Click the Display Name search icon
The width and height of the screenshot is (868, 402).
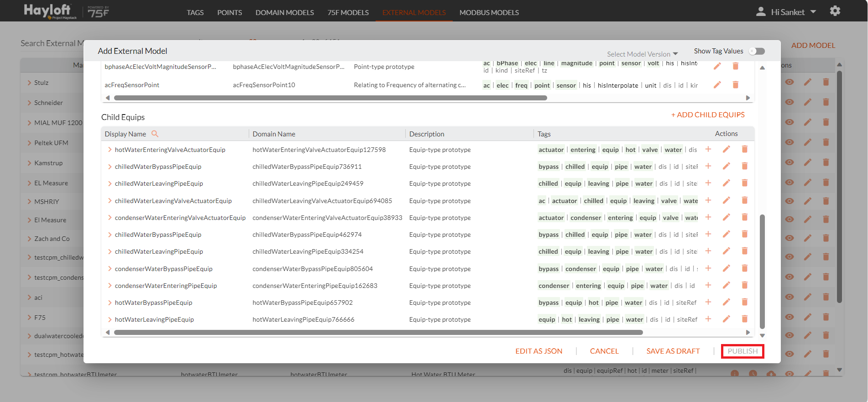(x=155, y=134)
